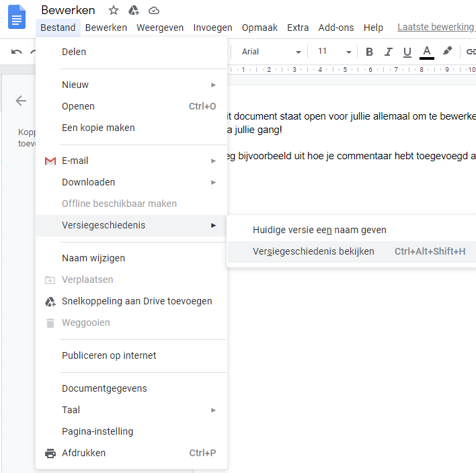Open the Bewerken menu
476x473 pixels.
pyautogui.click(x=106, y=28)
